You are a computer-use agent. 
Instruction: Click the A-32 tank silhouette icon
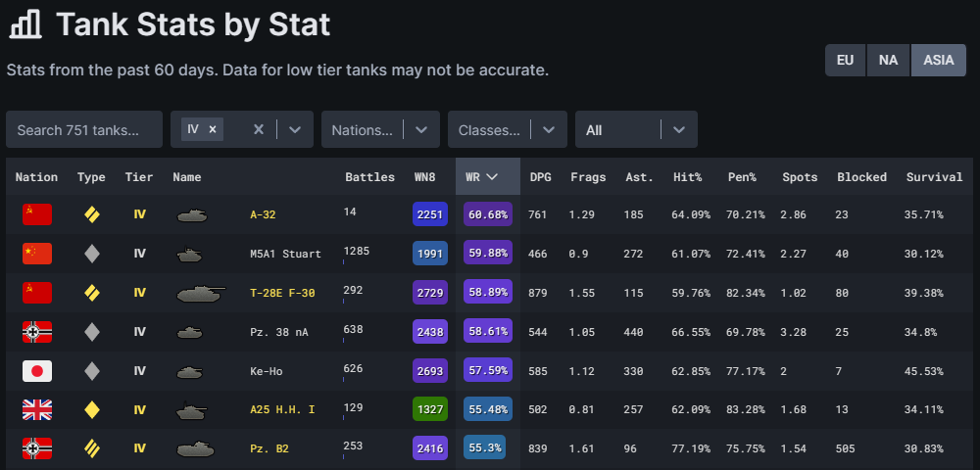coord(192,214)
